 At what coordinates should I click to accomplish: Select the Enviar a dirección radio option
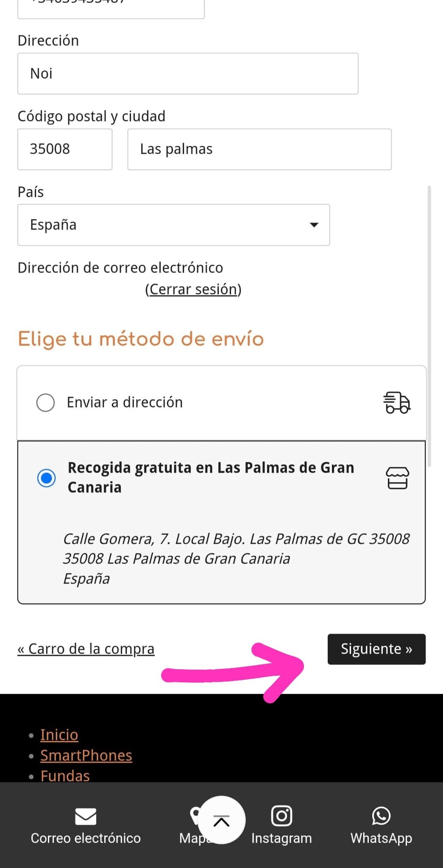click(x=46, y=403)
